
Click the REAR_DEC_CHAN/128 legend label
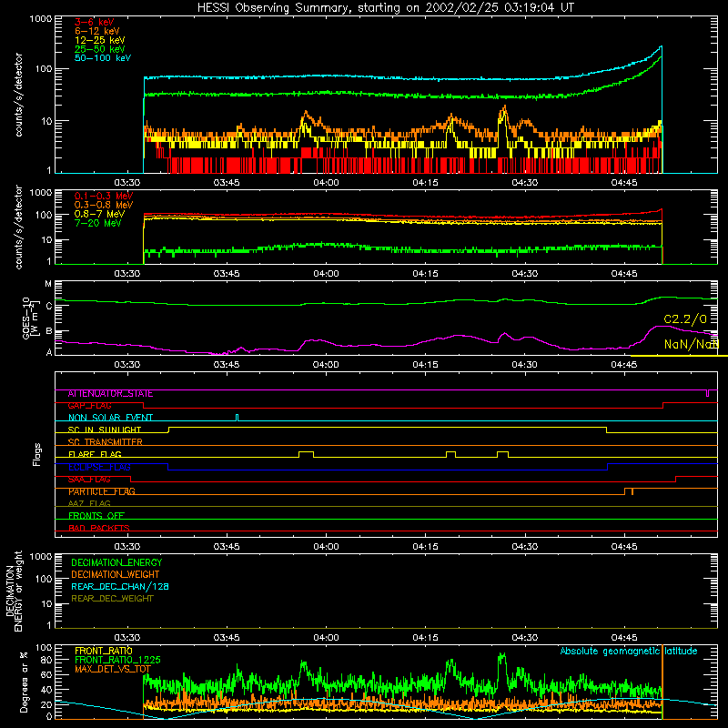[120, 586]
